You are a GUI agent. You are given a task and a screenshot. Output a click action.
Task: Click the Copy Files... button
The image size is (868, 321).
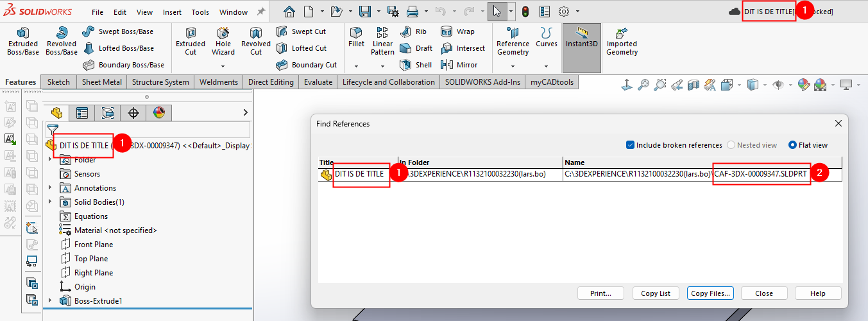[x=710, y=293]
